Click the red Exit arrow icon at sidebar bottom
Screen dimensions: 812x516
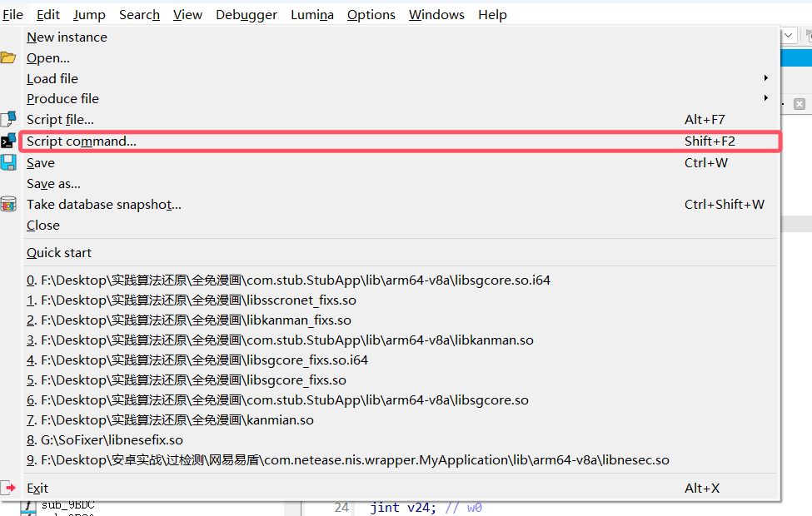pyautogui.click(x=8, y=488)
